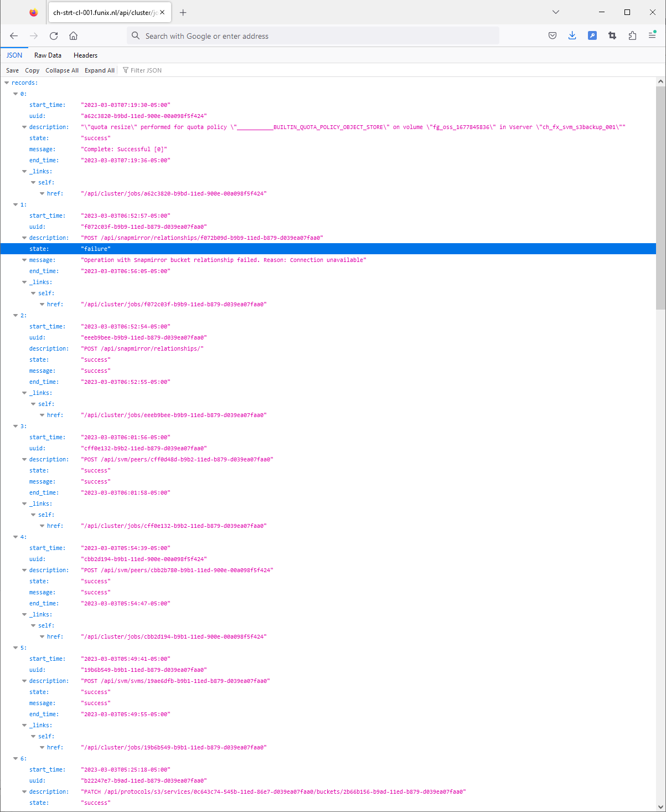
Task: Close the ch-strt-cl-001.funix.nl tab
Action: tap(162, 12)
